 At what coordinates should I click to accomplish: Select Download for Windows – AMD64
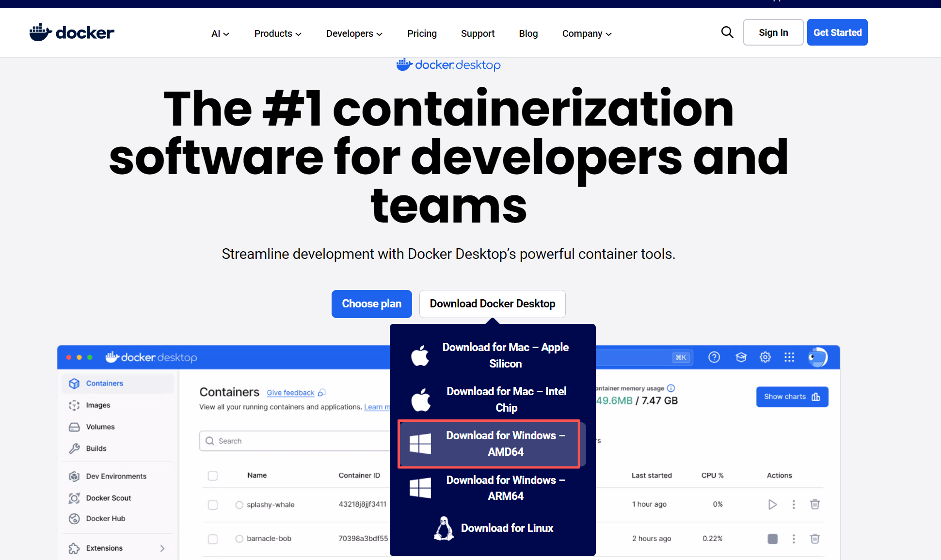click(493, 444)
